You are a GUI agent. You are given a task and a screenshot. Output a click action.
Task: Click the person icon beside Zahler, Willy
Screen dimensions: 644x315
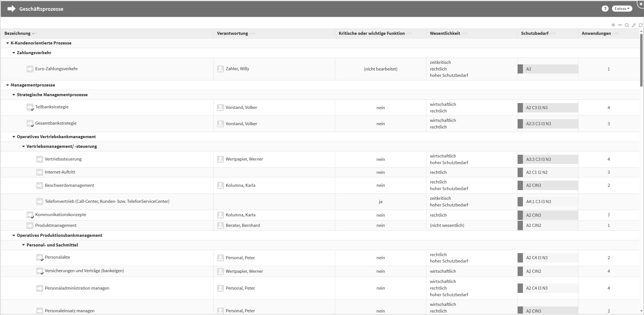tap(220, 69)
